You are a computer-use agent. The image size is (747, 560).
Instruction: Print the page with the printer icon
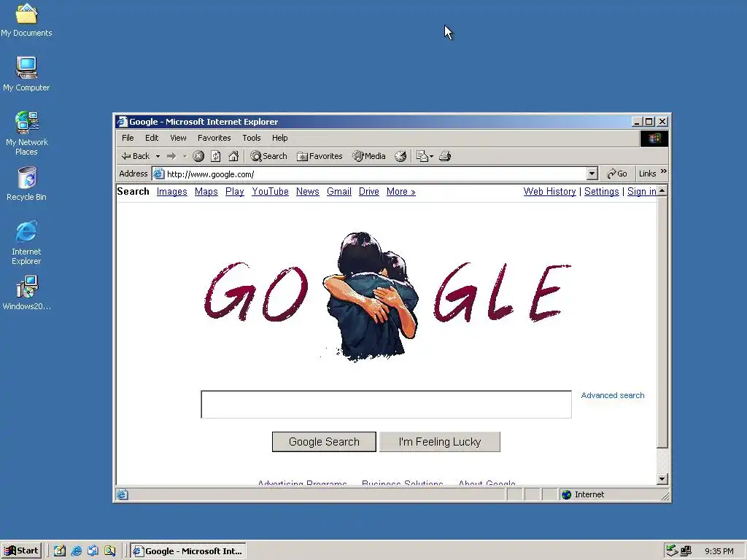(x=445, y=156)
